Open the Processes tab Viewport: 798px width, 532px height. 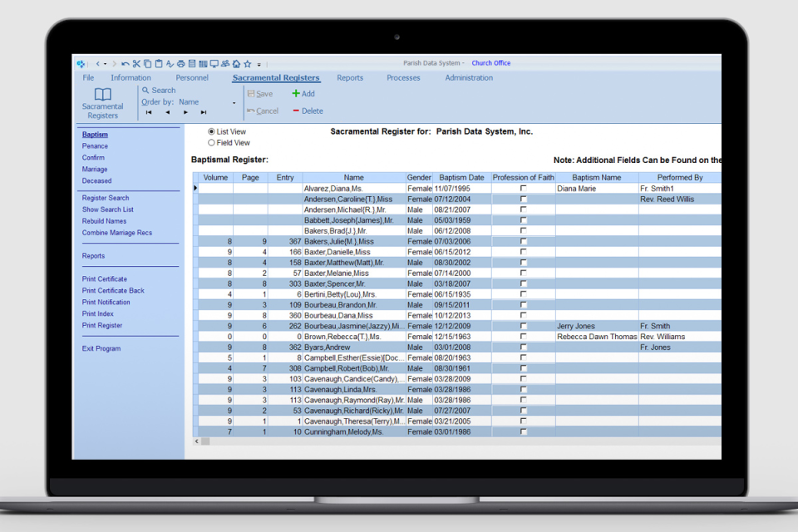[x=403, y=78]
